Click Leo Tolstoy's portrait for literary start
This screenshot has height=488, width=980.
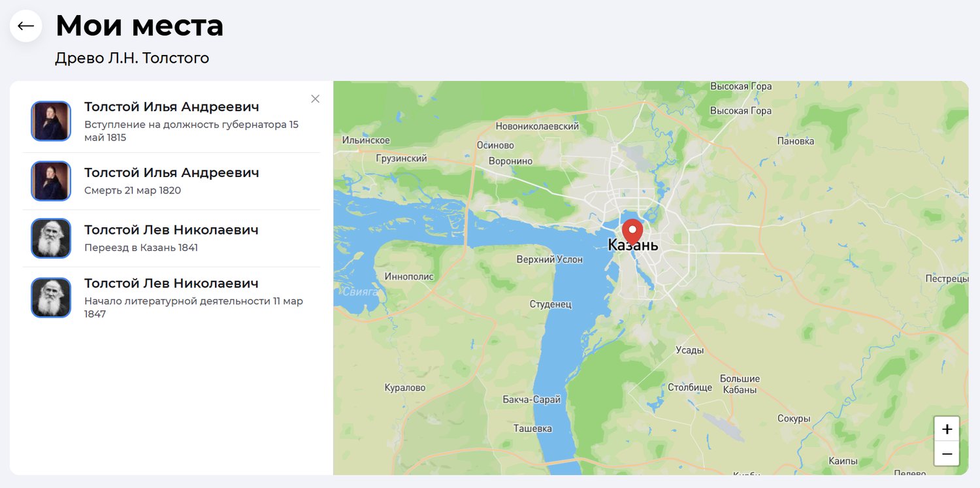(x=51, y=298)
